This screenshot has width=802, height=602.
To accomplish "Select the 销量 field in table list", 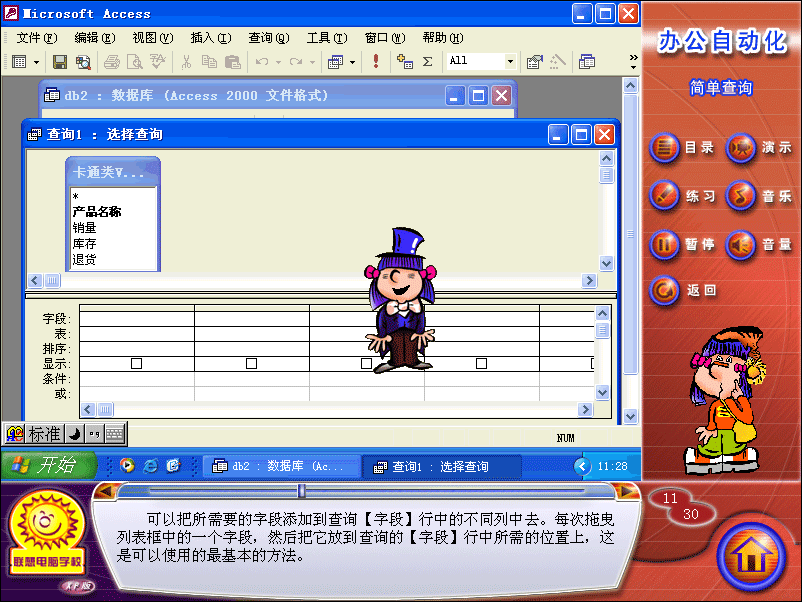I will tap(85, 228).
